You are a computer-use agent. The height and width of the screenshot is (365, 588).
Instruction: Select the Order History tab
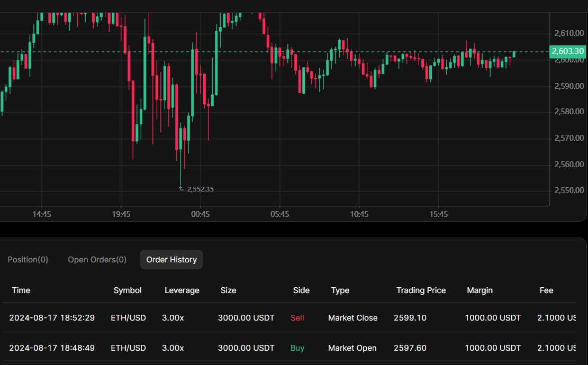click(171, 259)
